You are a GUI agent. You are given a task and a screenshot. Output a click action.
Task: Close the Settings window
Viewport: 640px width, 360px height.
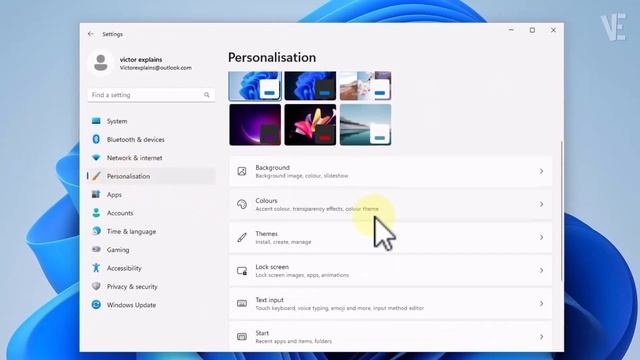tap(553, 30)
